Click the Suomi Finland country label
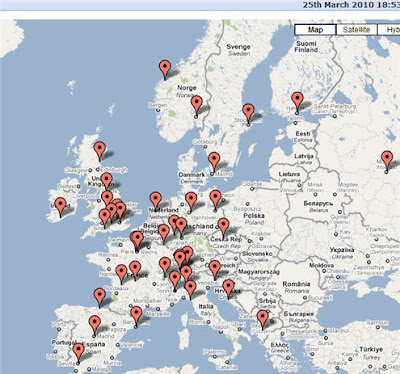 tap(306, 47)
